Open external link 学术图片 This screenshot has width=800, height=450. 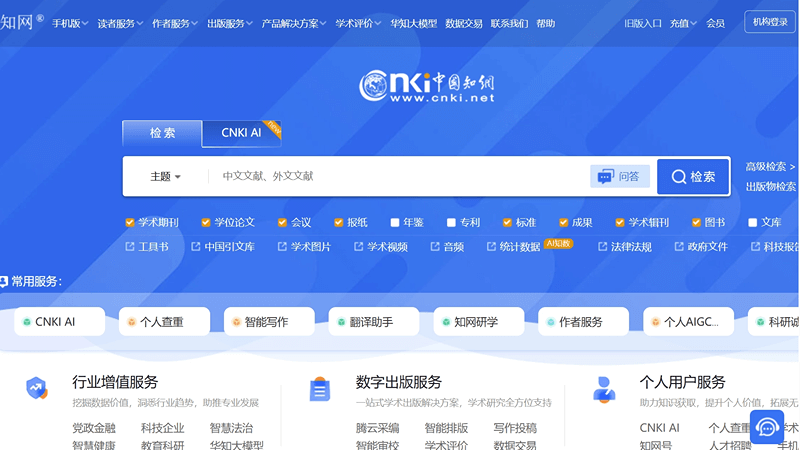pos(304,247)
